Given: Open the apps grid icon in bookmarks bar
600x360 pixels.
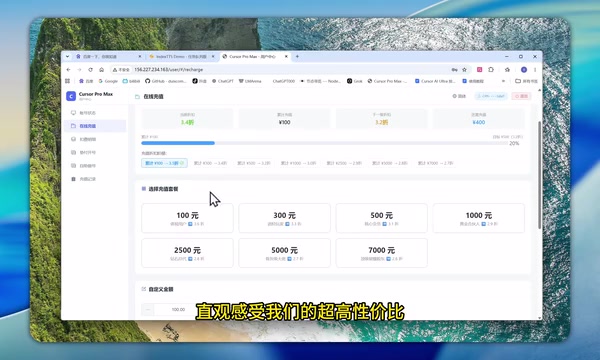Looking at the screenshot, I should pos(68,81).
